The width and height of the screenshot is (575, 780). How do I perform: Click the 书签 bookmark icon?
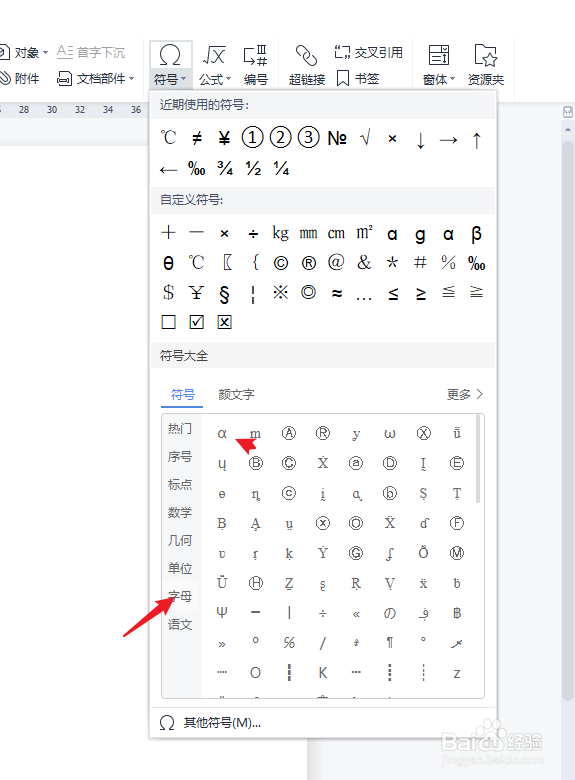[343, 78]
